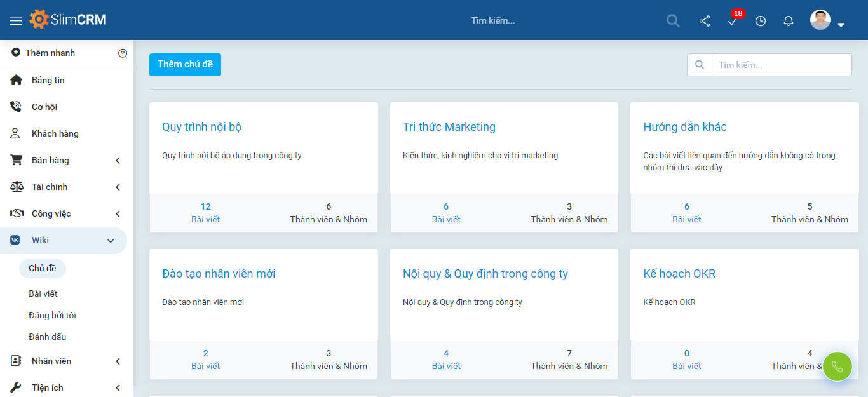Select Bài viết in Wiki submenu
This screenshot has width=868, height=397.
click(43, 293)
